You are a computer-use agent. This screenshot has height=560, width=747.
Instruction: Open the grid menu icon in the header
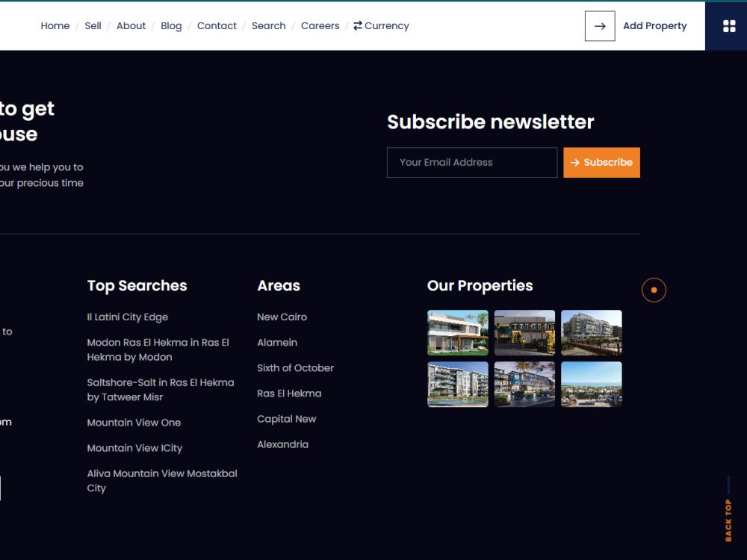[729, 26]
